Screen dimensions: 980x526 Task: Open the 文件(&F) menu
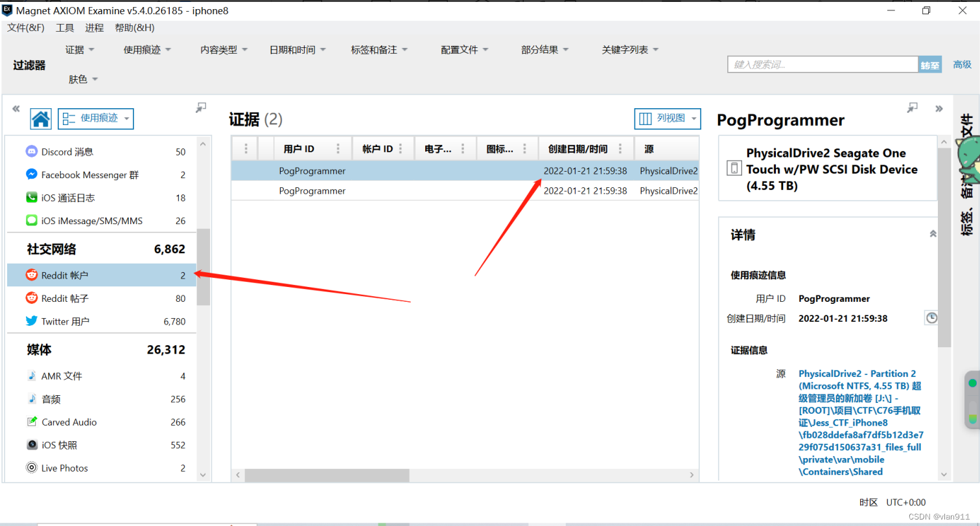(x=26, y=28)
